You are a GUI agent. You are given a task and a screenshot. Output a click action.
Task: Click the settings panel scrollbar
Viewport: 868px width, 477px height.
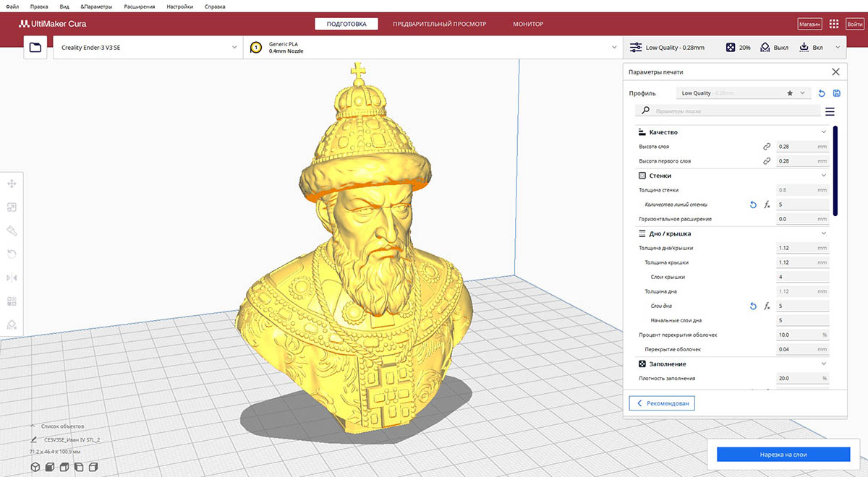click(835, 171)
